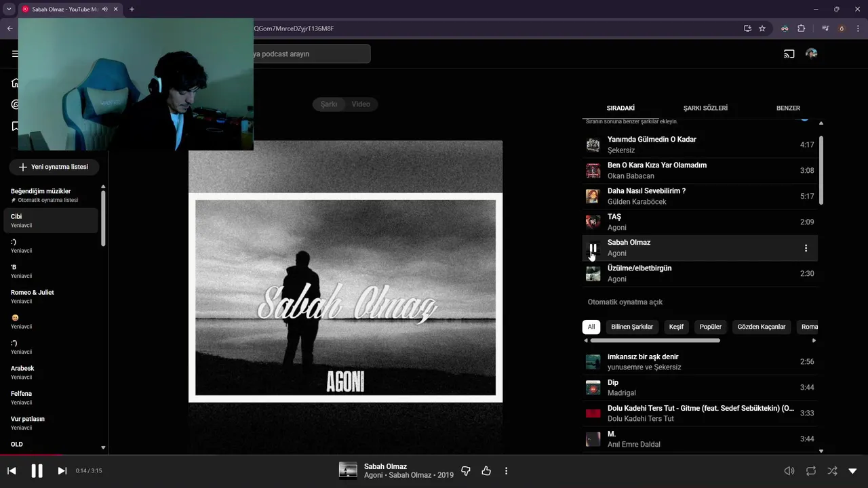
Task: Collapse the player page with down arrow
Action: 853,470
